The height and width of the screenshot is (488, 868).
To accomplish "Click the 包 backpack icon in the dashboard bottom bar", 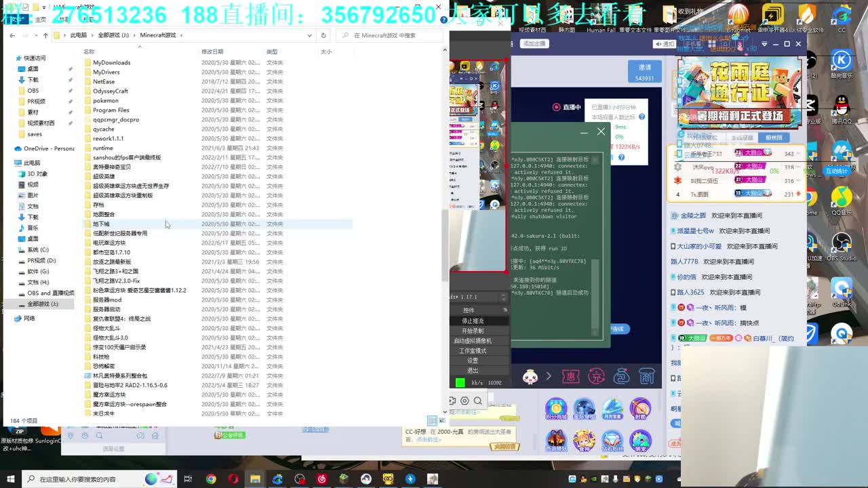I will pyautogui.click(x=620, y=376).
